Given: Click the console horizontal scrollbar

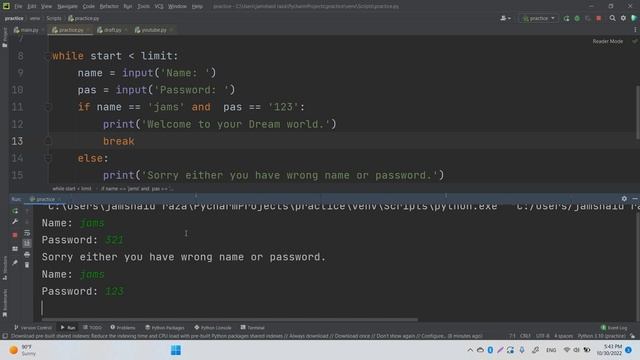Looking at the screenshot, I should (x=229, y=320).
